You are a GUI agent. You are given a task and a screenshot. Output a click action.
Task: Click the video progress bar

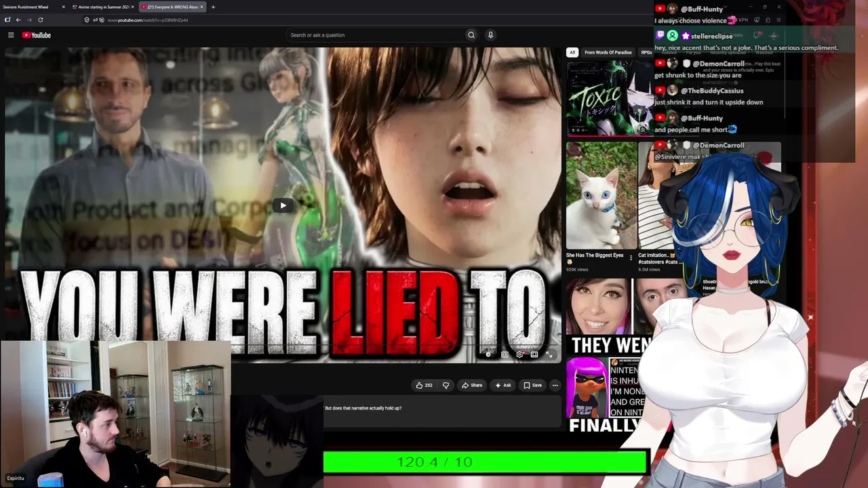[283, 346]
